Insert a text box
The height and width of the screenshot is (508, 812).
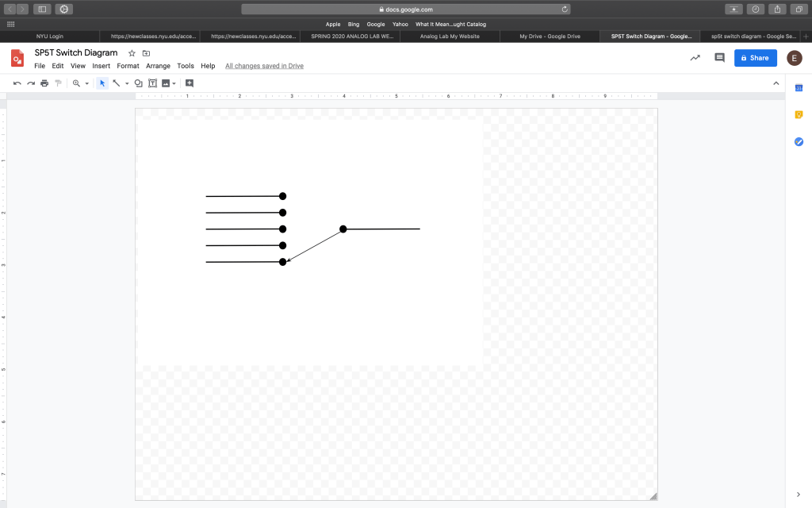tap(152, 83)
